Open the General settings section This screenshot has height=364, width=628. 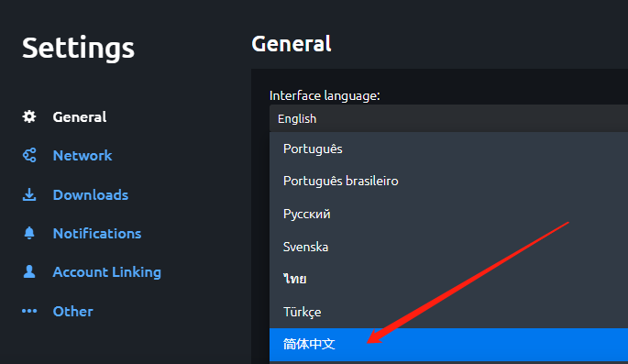80,117
